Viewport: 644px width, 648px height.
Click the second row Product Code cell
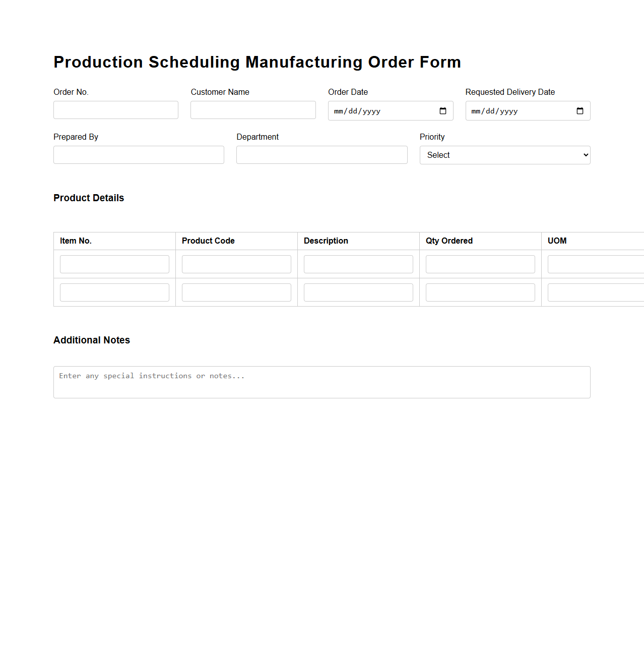click(236, 292)
